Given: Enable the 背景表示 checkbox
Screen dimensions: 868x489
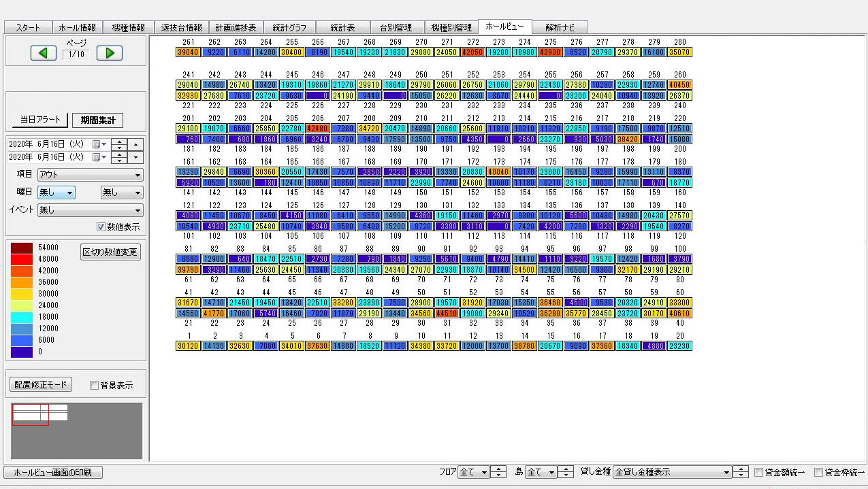Looking at the screenshot, I should point(95,385).
